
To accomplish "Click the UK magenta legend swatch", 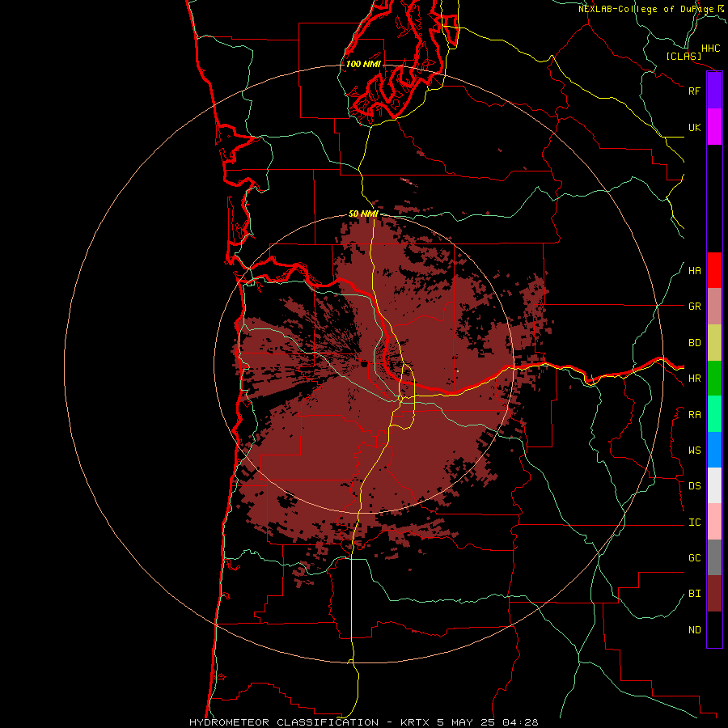I will 714,127.
